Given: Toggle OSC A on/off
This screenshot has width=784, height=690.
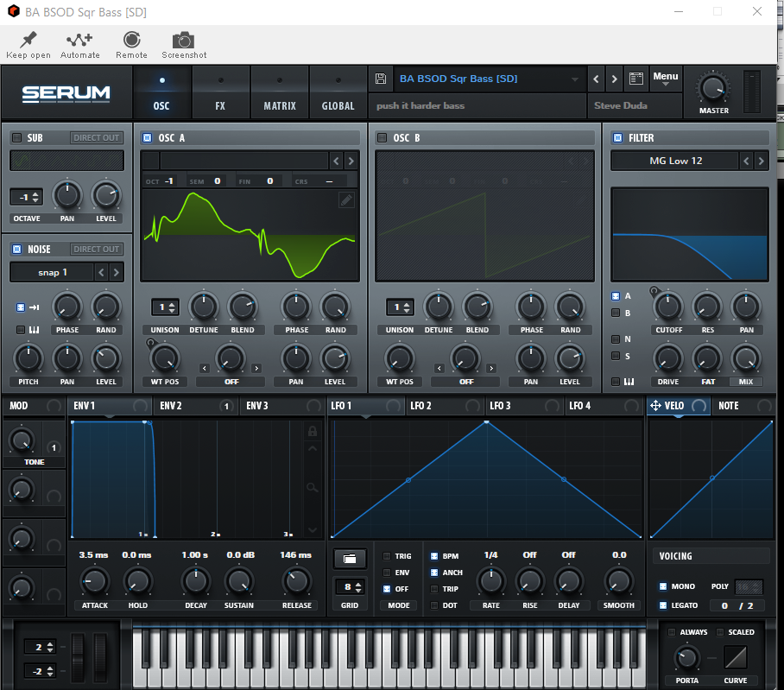Looking at the screenshot, I should pos(147,137).
